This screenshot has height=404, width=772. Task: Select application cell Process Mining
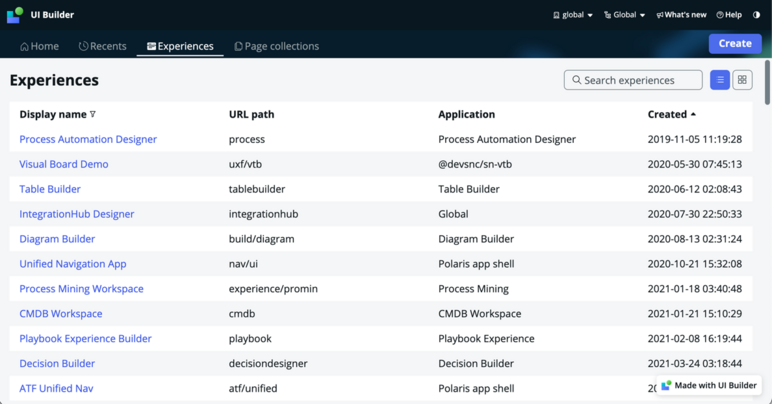tap(474, 289)
